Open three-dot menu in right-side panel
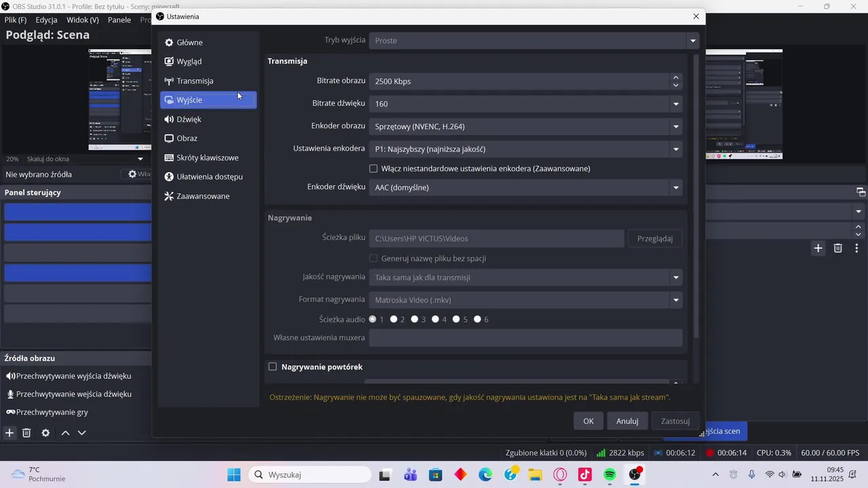 click(857, 248)
